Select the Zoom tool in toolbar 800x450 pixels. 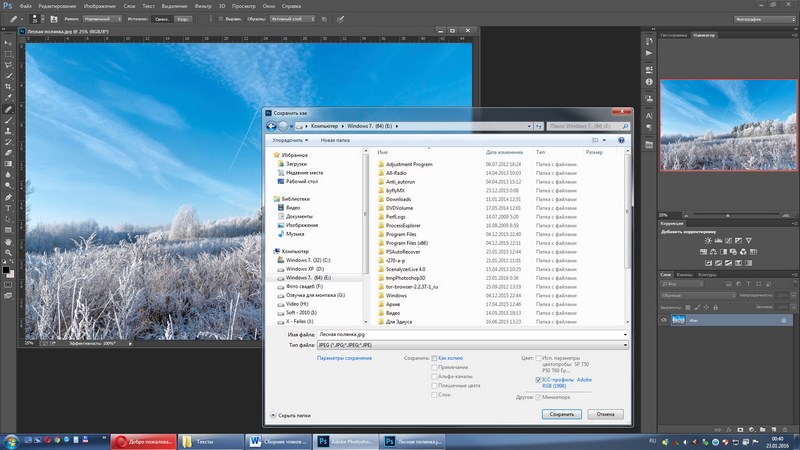8,253
